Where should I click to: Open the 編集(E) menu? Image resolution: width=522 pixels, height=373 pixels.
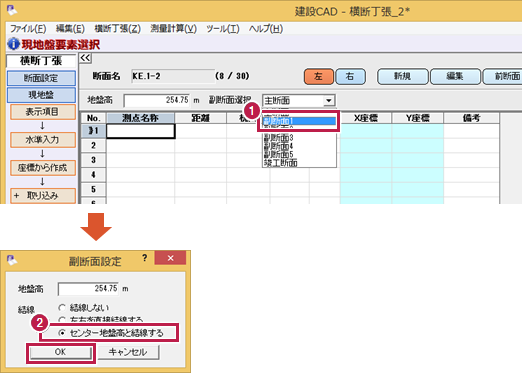pos(70,29)
